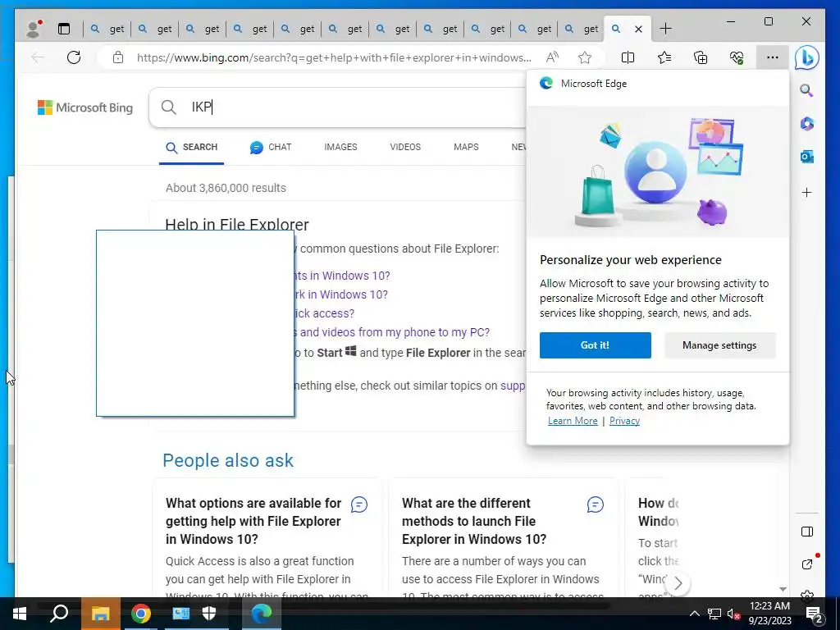Click Got it! in Edge popup
840x630 pixels.
click(x=596, y=345)
